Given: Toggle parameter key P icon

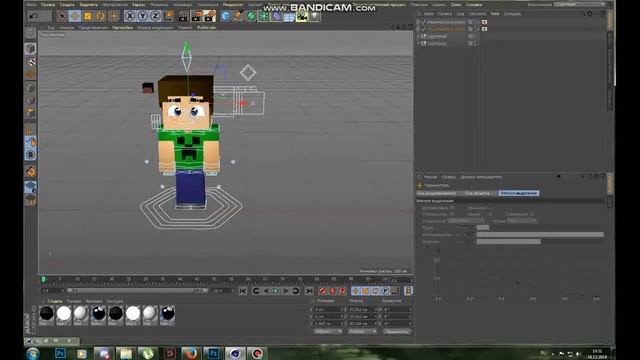Looking at the screenshot, I should (x=385, y=291).
